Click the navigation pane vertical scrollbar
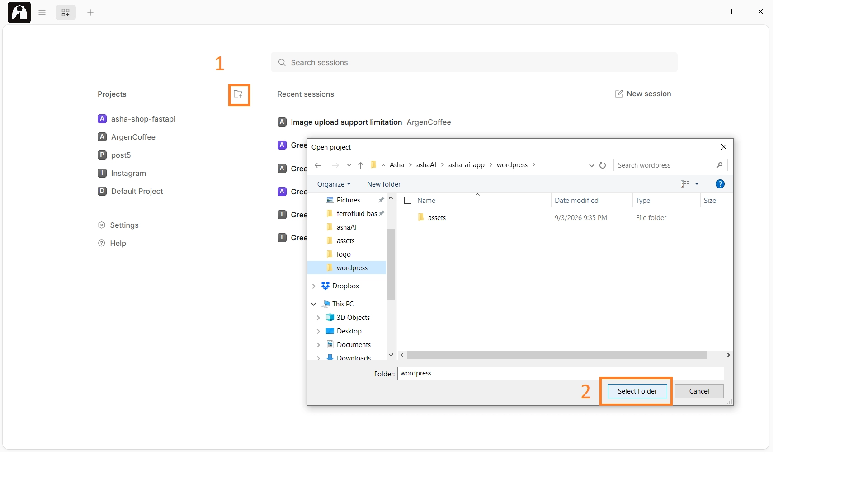 pos(391,264)
